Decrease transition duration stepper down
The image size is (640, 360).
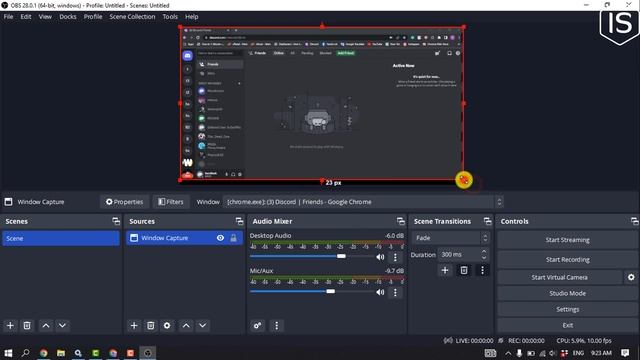point(484,258)
